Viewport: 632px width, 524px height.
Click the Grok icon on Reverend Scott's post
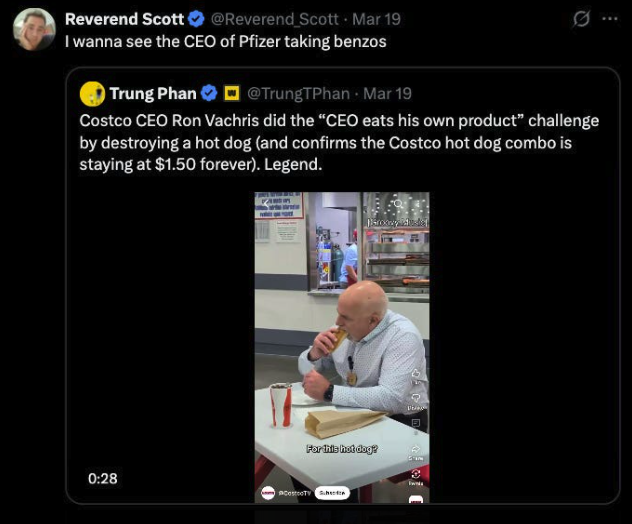[579, 19]
